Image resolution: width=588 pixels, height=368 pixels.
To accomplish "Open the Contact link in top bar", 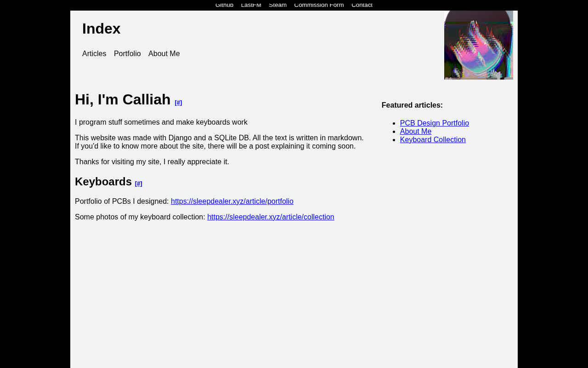I will point(362,5).
